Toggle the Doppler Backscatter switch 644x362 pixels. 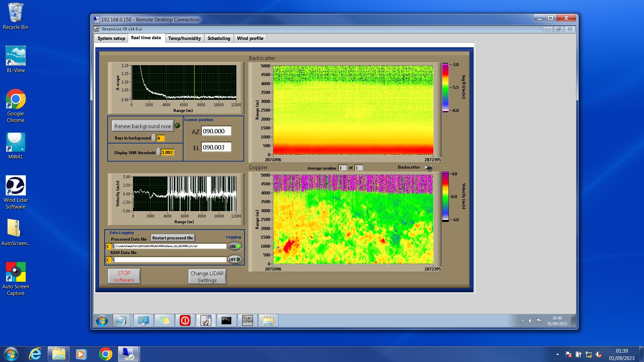429,168
